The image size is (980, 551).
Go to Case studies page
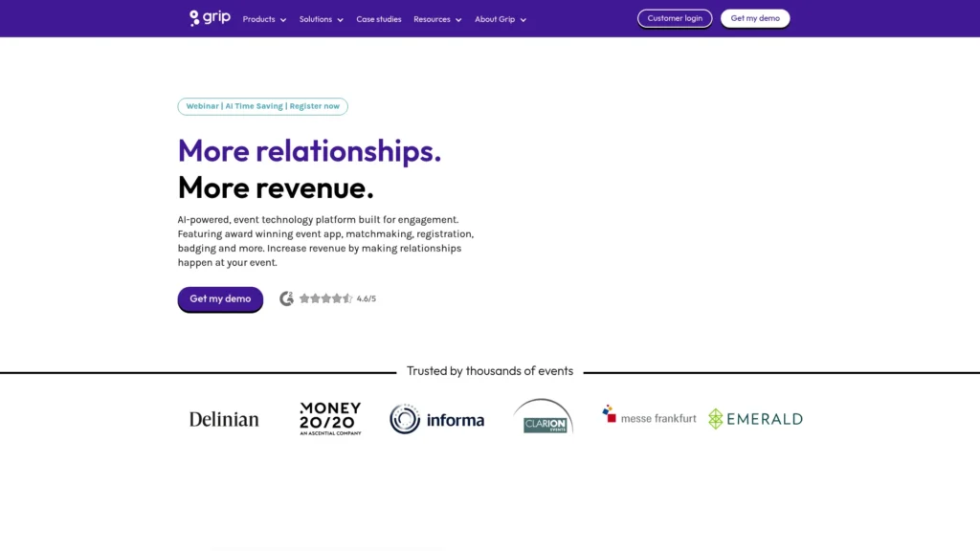tap(379, 19)
